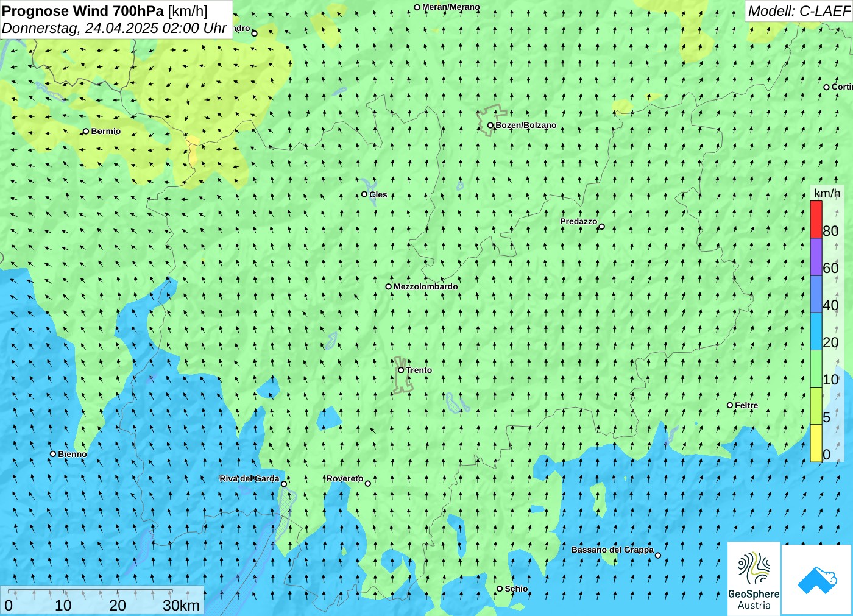Viewport: 853px width, 616px height.
Task: Click the Bassano del Grappa marker
Action: 658,555
